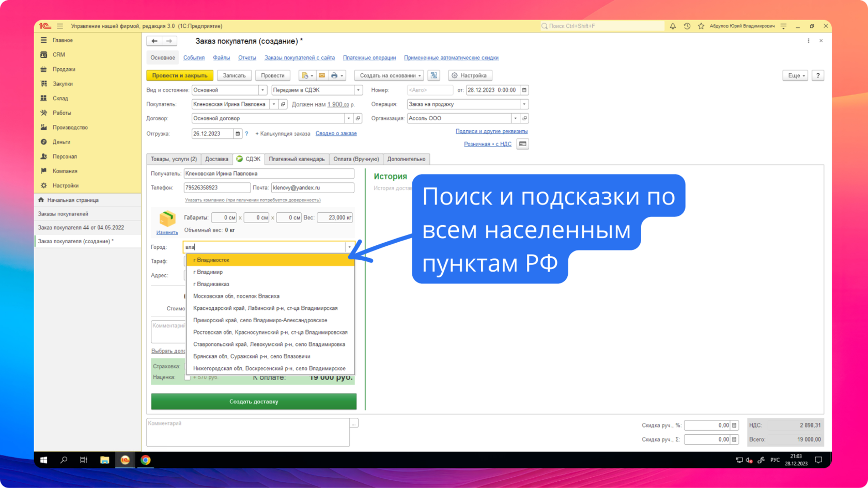The width and height of the screenshot is (868, 488).
Task: Switch to Платежный календарь tab
Action: click(297, 159)
